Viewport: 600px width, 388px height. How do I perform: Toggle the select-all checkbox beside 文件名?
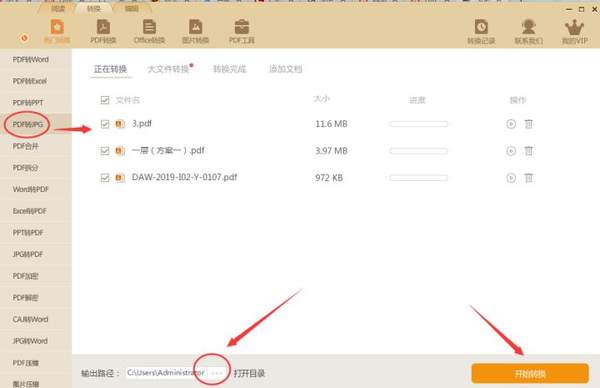coord(105,100)
